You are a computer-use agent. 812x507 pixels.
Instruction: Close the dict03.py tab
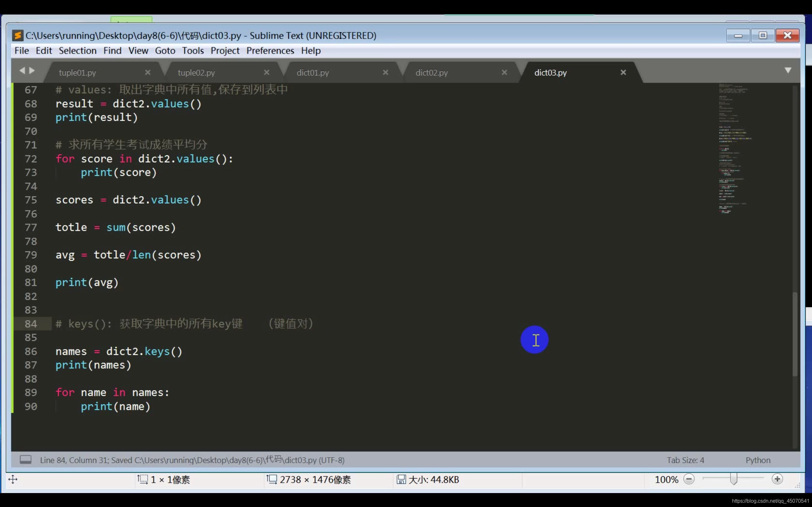click(x=623, y=73)
